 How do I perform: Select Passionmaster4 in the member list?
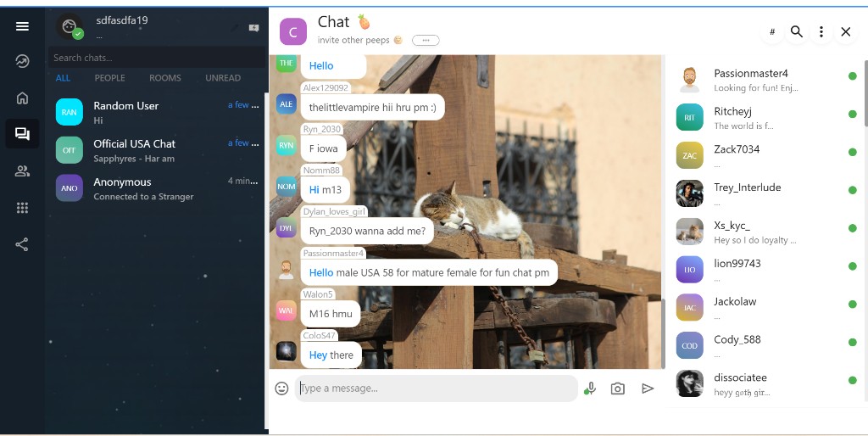point(765,80)
